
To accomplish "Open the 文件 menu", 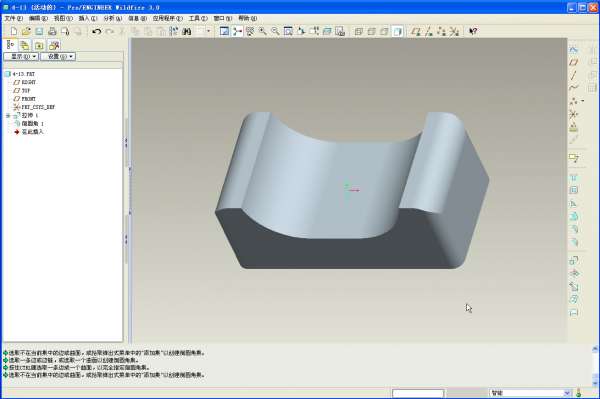I will pos(14,18).
